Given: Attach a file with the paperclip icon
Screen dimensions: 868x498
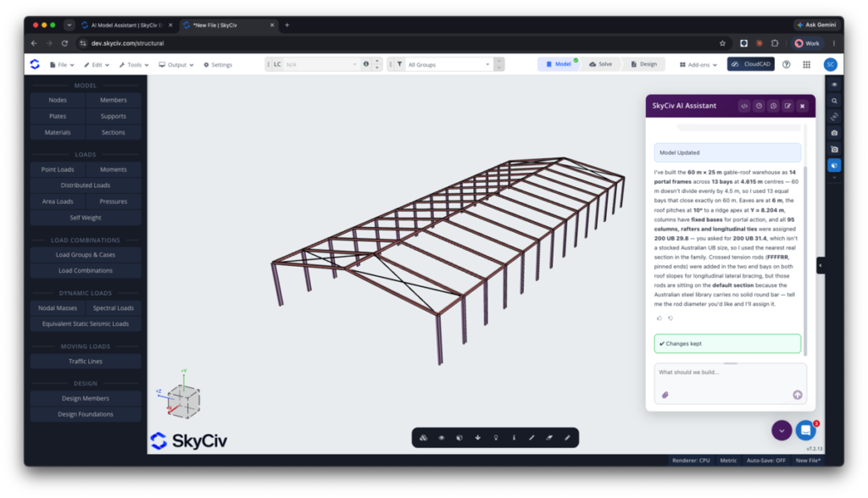Looking at the screenshot, I should [x=665, y=395].
